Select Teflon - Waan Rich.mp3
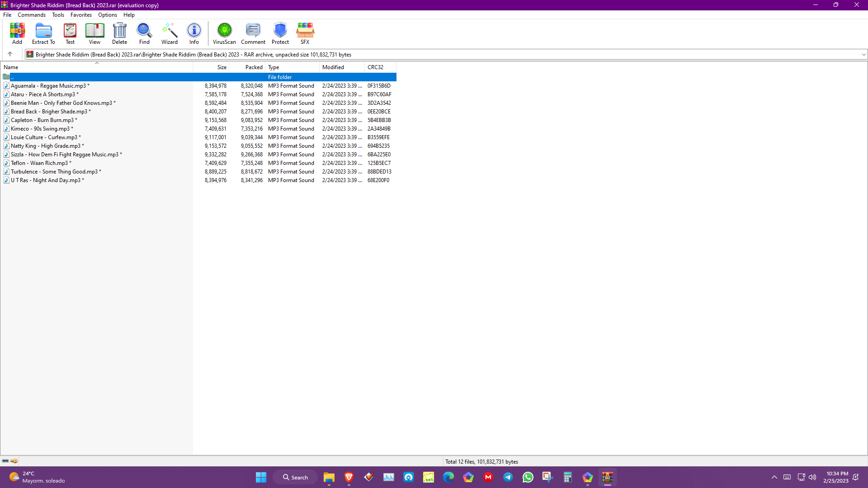Screen dimensions: 868x488 (x=199, y=163)
